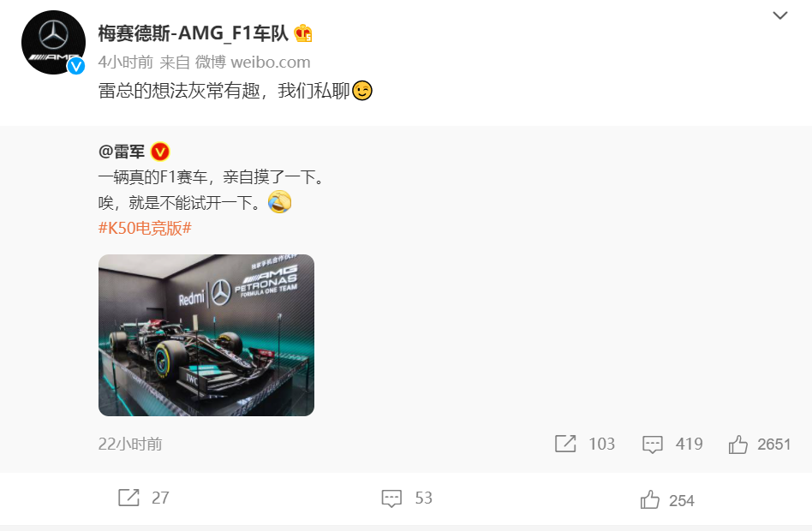Repost the original post with 103 shares

click(x=585, y=444)
